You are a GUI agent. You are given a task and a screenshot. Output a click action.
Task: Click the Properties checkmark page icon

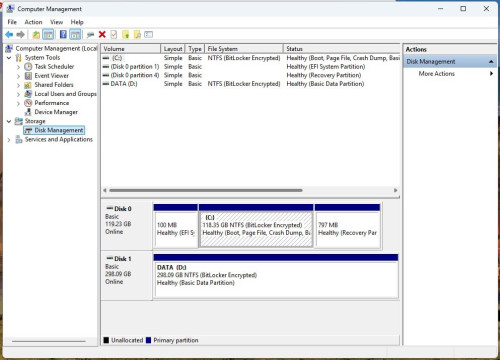point(114,34)
